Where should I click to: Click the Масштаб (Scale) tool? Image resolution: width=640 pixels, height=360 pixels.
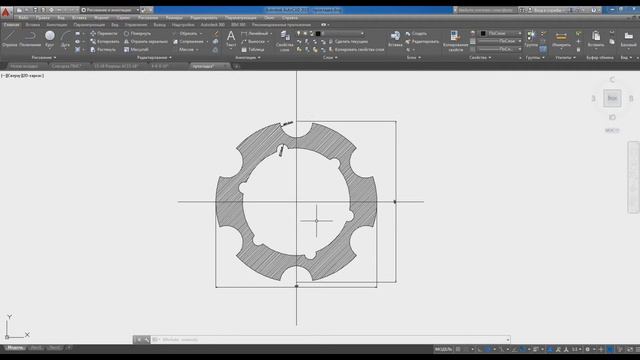[136, 50]
